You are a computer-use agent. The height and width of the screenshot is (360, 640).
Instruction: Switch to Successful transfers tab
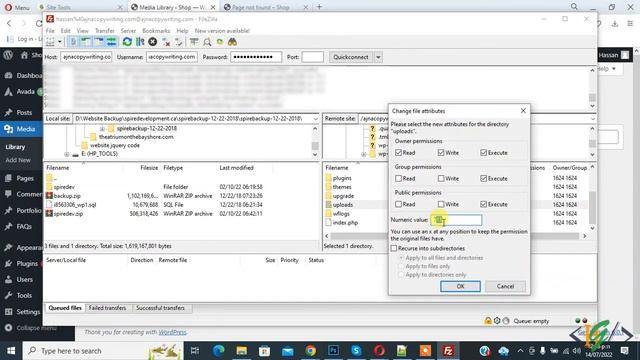(160, 308)
